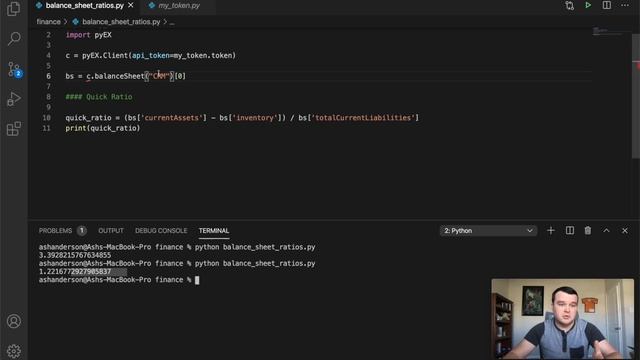Click the webcam video overlay

562,319
